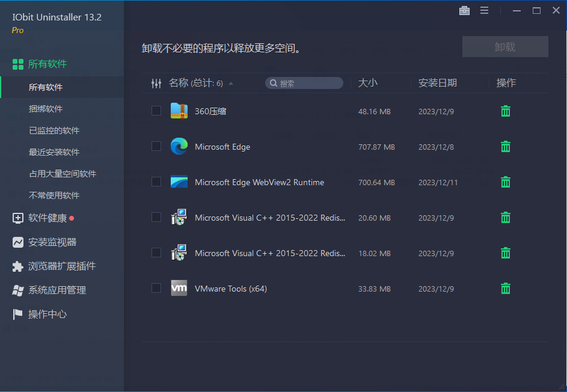Show 占用大量空间软件 list
The width and height of the screenshot is (567, 392).
(x=62, y=174)
